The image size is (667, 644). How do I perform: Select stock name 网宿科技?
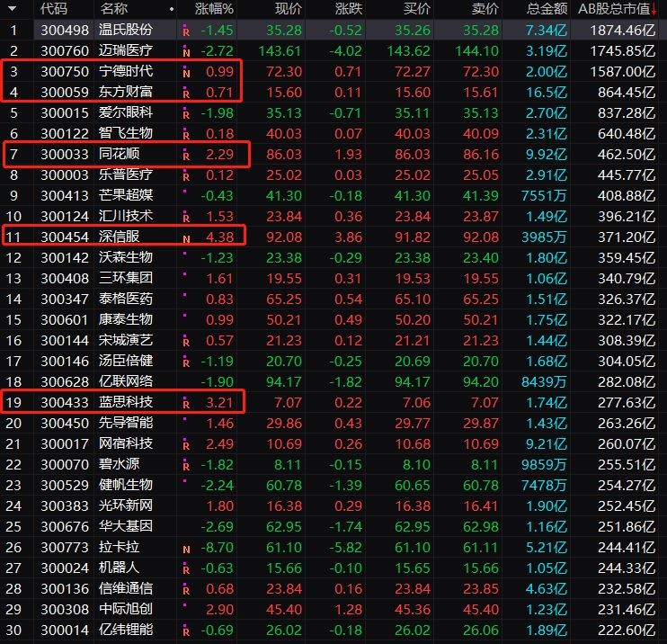(x=126, y=444)
